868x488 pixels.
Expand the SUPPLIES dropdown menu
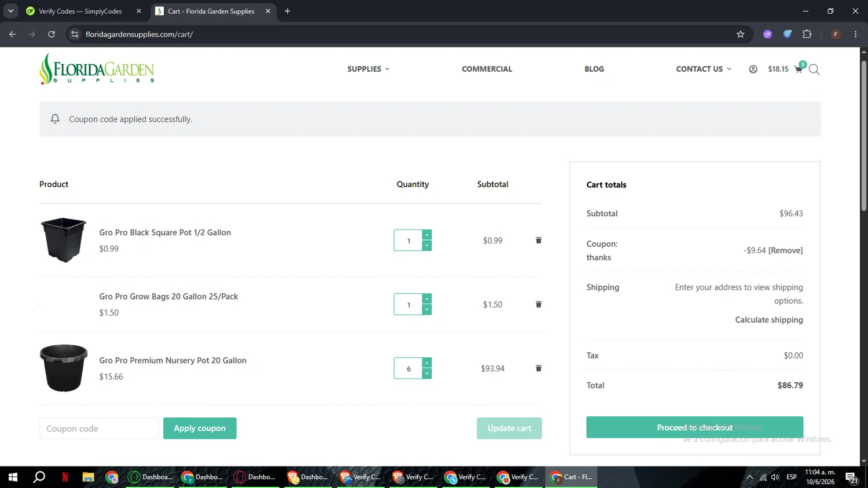pos(369,69)
